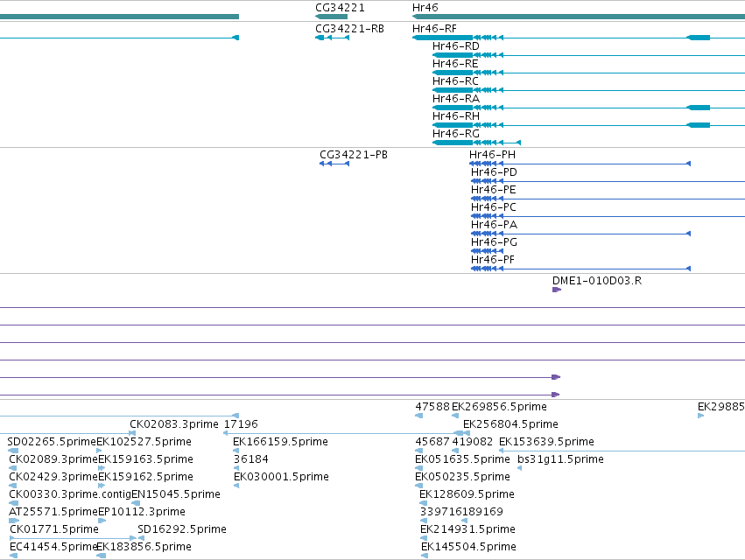Select the Hr46-PC protein label
This screenshot has height=560, width=745.
(493, 207)
